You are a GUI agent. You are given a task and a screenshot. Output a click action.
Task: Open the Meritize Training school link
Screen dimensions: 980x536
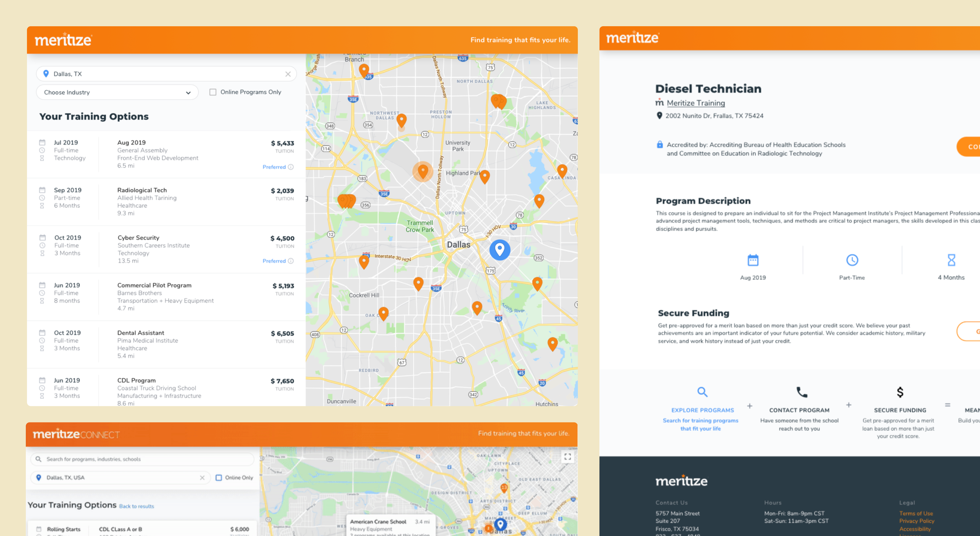click(695, 103)
